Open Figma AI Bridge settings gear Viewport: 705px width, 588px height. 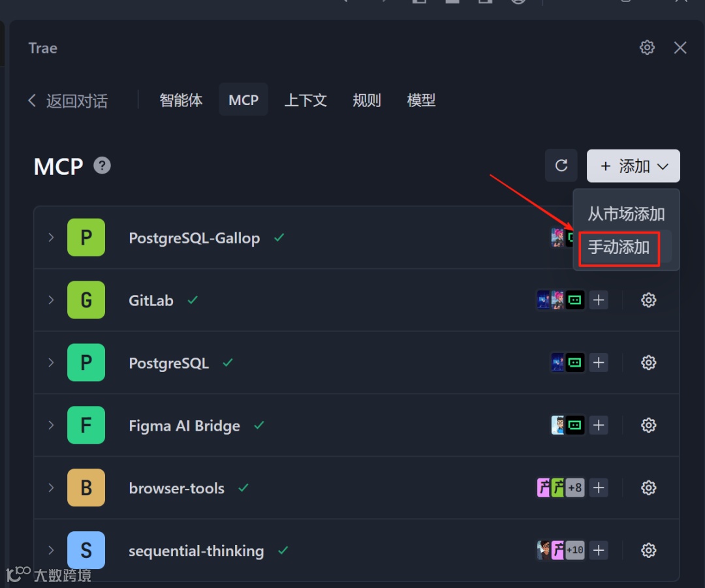648,425
